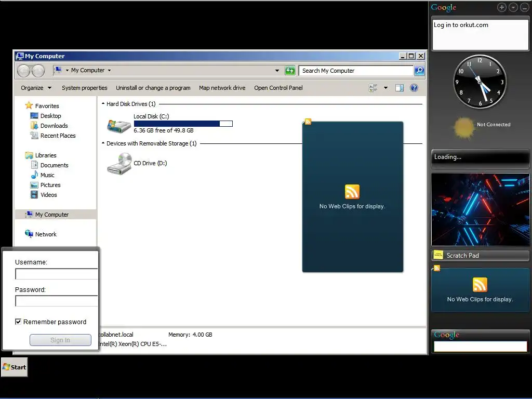Click the Videos film icon
This screenshot has height=399, width=532.
[34, 195]
